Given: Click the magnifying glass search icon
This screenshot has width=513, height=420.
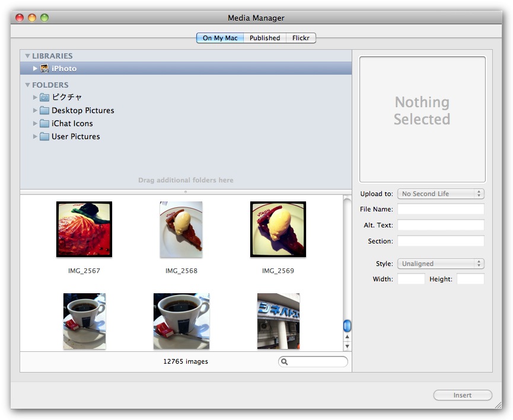Looking at the screenshot, I should (285, 362).
